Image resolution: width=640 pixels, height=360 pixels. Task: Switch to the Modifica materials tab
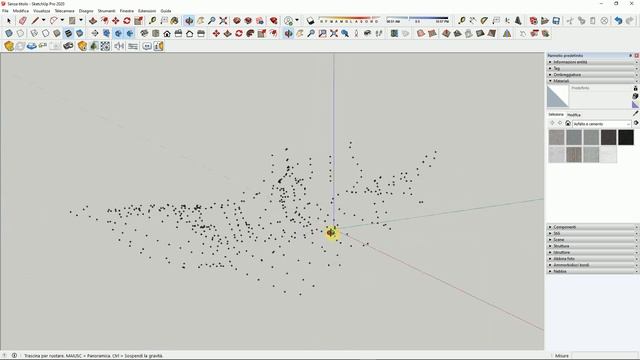(x=574, y=115)
